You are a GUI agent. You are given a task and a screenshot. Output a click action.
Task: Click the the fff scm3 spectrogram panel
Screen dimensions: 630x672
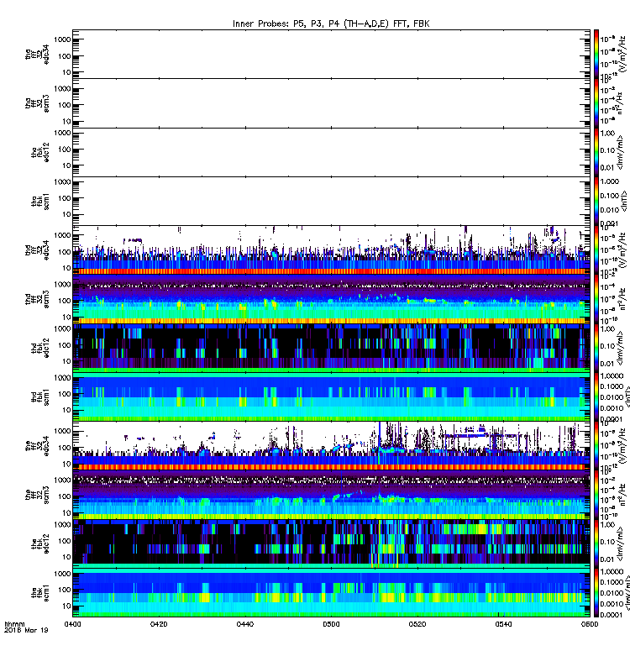[x=331, y=495]
